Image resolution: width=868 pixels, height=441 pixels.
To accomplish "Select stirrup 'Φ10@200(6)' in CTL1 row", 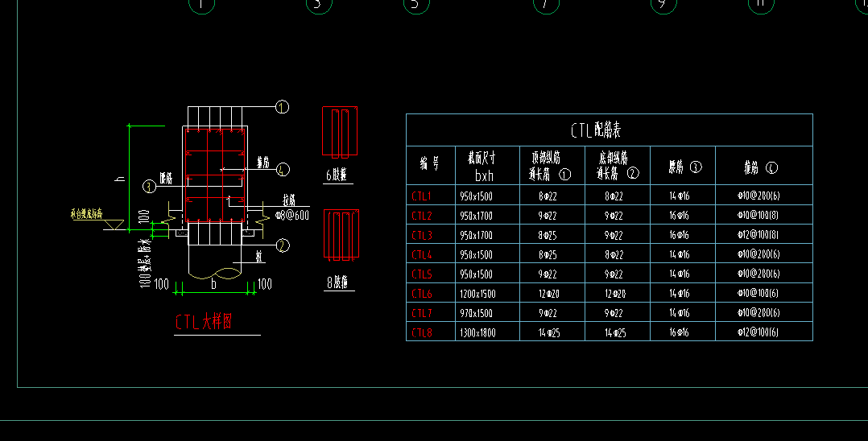I will point(758,196).
